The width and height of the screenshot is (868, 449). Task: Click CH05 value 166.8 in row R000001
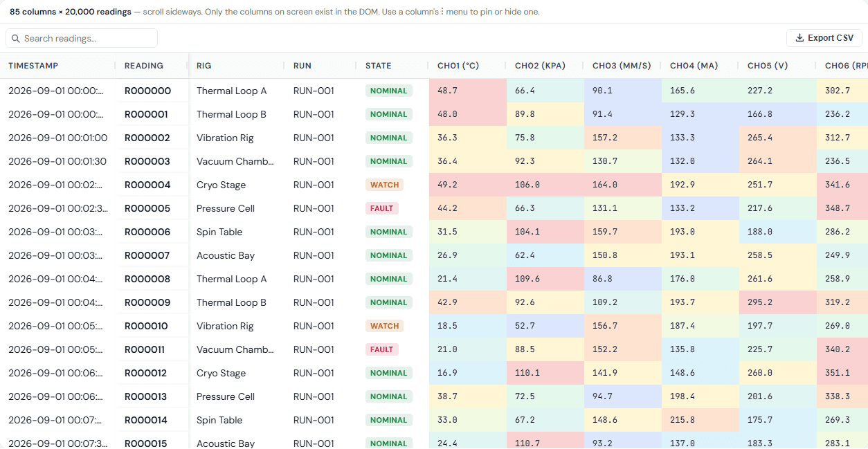pyautogui.click(x=778, y=114)
